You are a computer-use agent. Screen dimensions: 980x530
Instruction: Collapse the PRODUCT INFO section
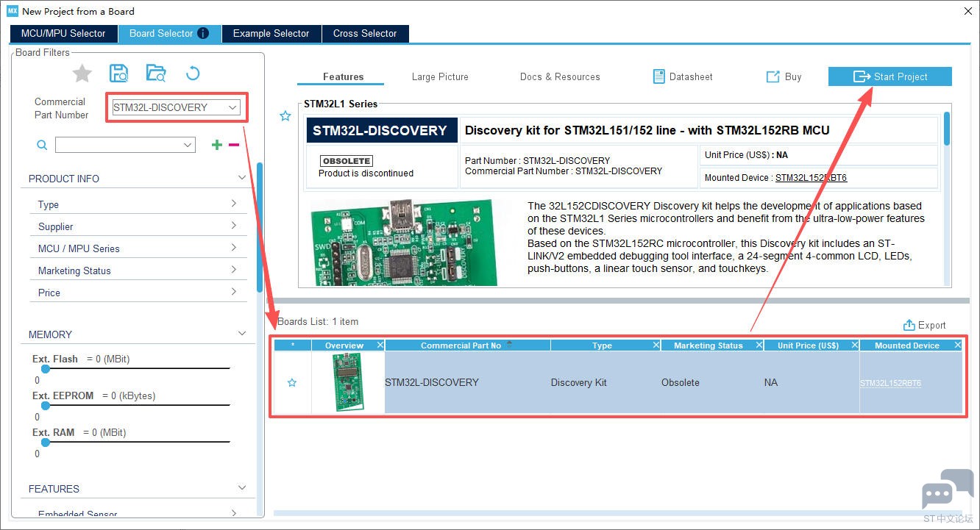(241, 178)
